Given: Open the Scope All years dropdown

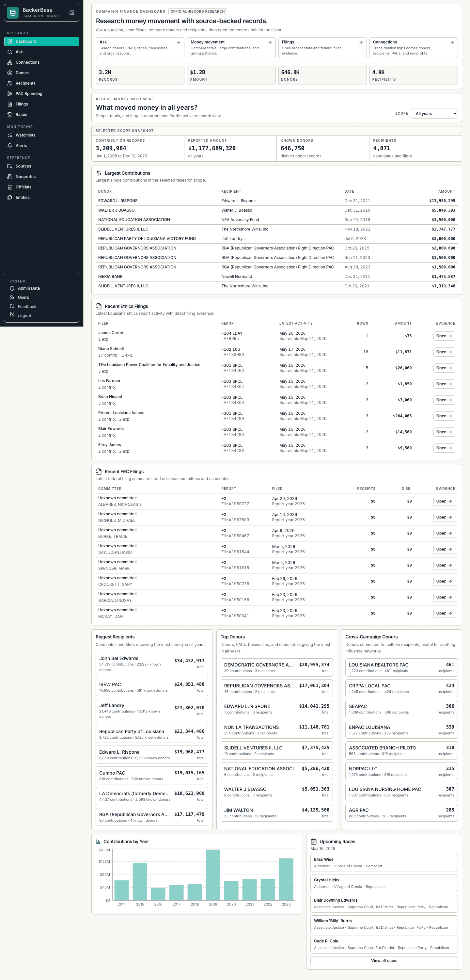Looking at the screenshot, I should pyautogui.click(x=434, y=113).
